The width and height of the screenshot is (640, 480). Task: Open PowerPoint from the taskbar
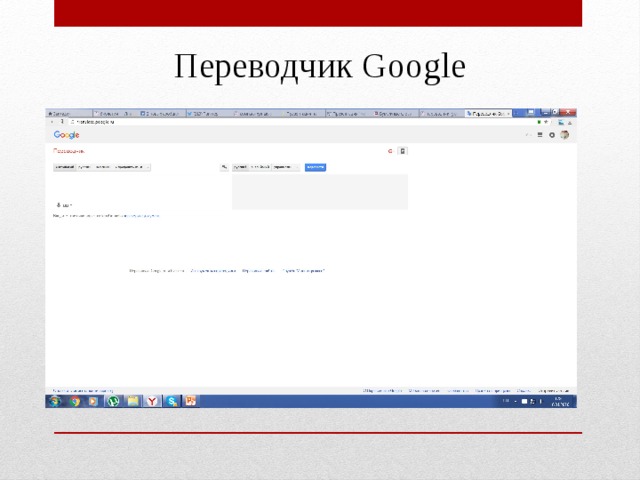(191, 401)
